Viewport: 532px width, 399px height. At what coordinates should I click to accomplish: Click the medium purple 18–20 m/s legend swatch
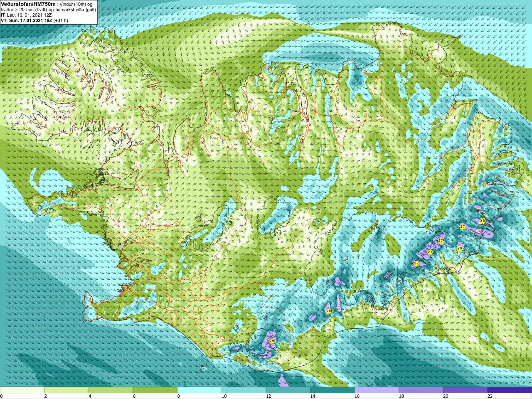pyautogui.click(x=421, y=390)
